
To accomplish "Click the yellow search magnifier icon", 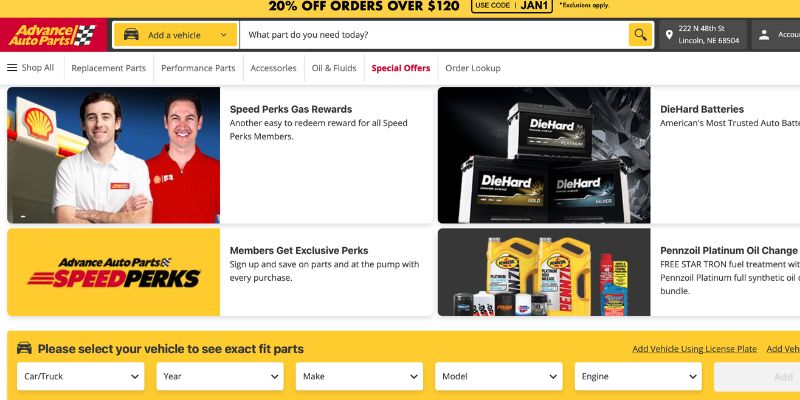I will tap(640, 35).
